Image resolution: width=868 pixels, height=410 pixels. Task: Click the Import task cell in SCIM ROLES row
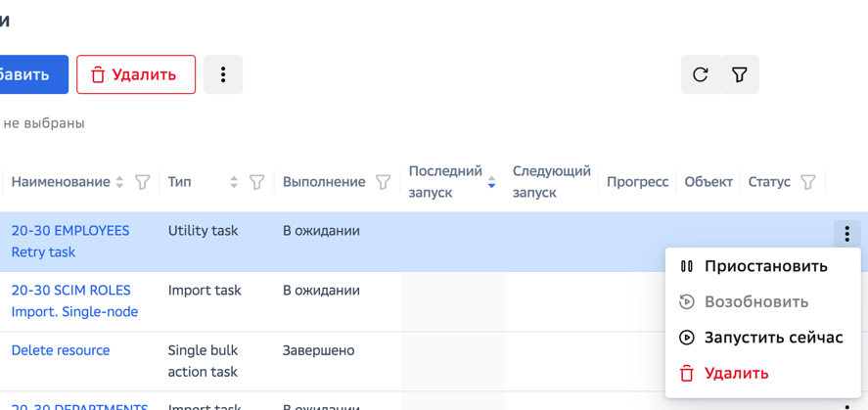point(205,291)
